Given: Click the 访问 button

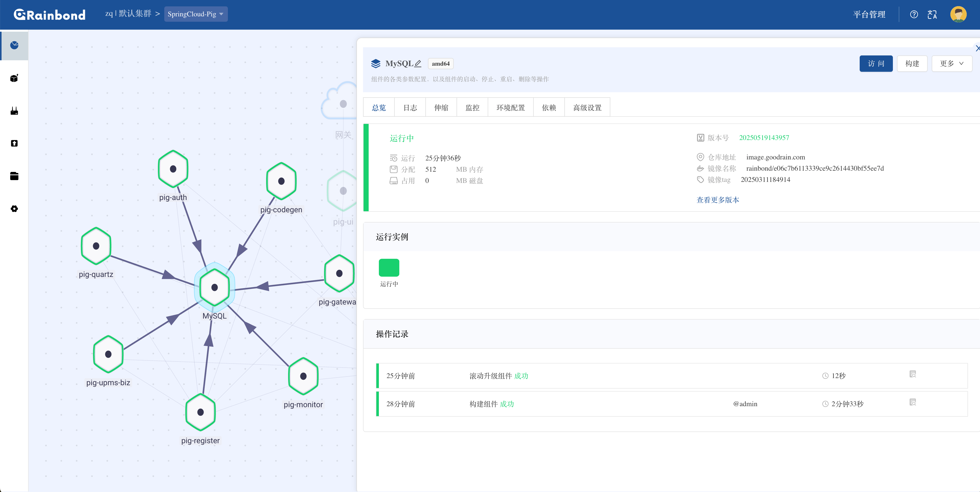Looking at the screenshot, I should (x=876, y=63).
